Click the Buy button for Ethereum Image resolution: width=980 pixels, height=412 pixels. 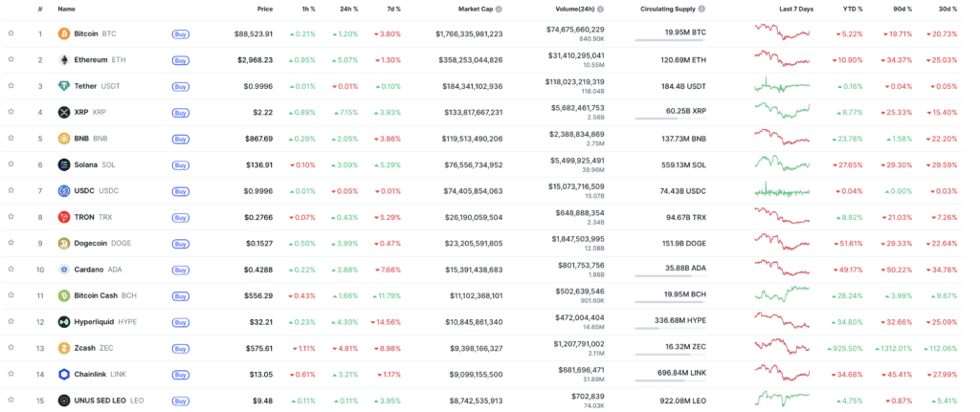(x=180, y=60)
